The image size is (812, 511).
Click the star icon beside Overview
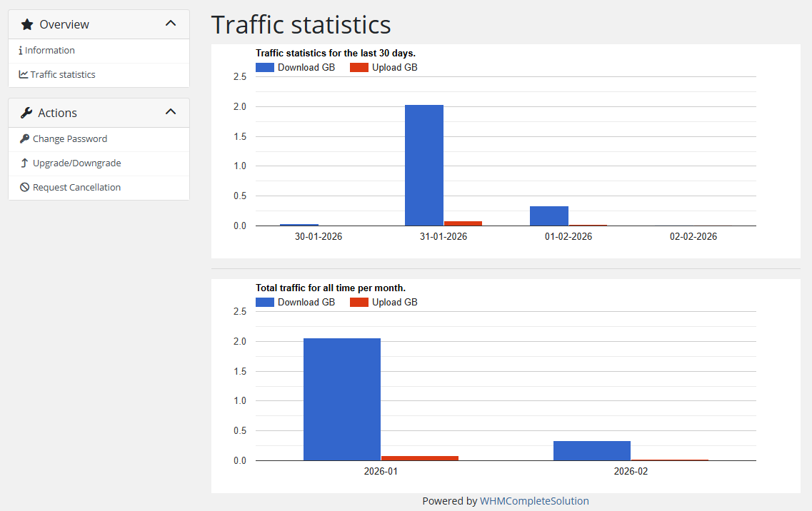[x=27, y=24]
